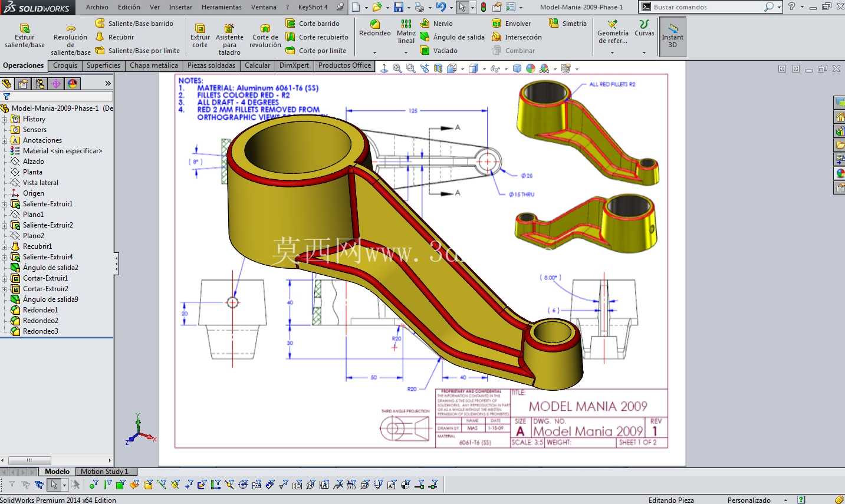Choose the Vaciado shell tool
This screenshot has width=845, height=504.
click(439, 51)
